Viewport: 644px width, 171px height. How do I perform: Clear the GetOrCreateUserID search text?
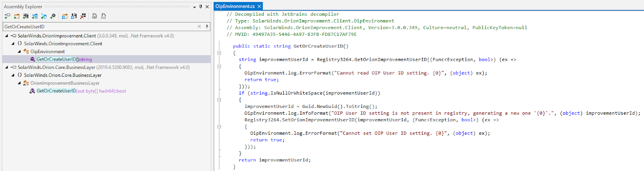[199, 27]
